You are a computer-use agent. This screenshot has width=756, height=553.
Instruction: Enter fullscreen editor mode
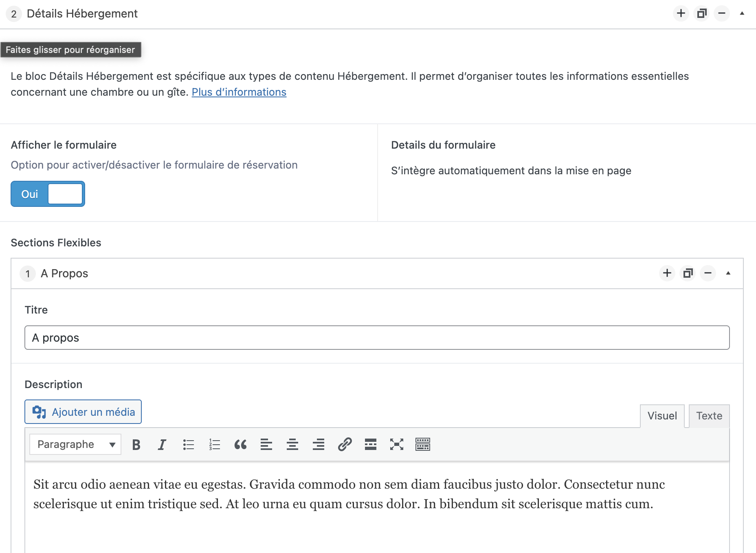[x=396, y=445]
